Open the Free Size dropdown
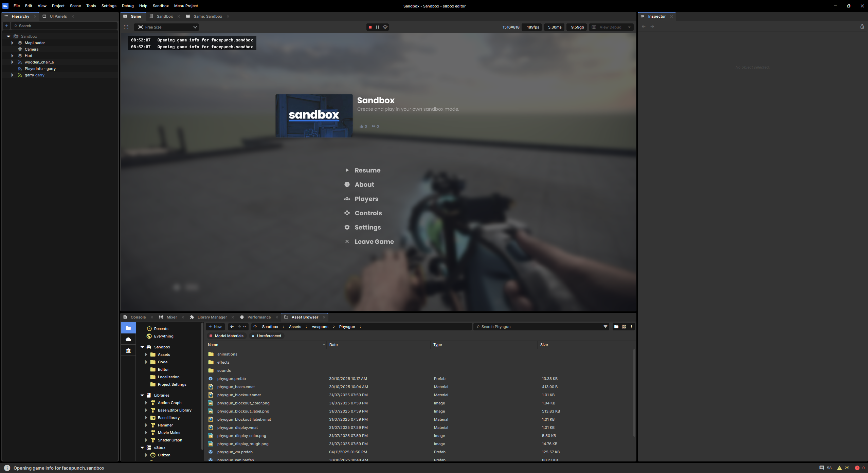 coord(166,27)
